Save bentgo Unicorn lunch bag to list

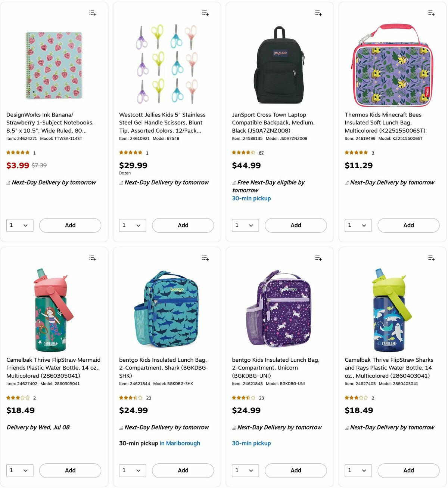point(318,258)
